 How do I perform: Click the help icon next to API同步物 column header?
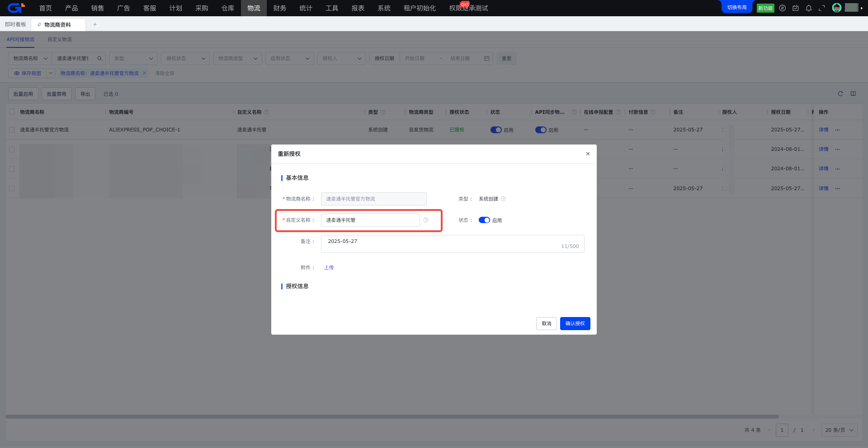[574, 112]
